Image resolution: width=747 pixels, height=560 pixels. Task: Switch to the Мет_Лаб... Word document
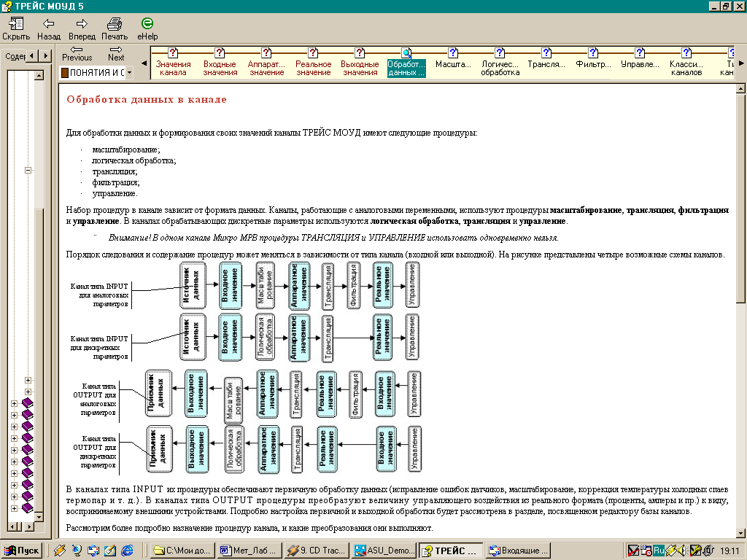pos(249,551)
